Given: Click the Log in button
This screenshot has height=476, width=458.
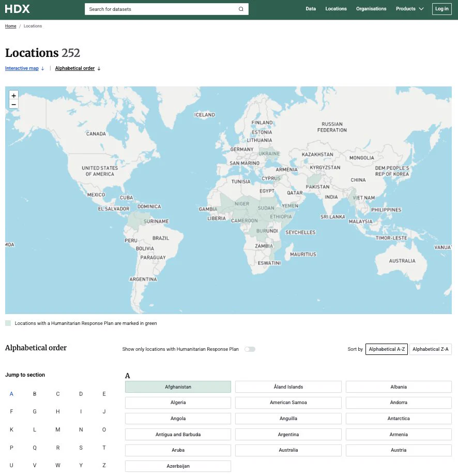Looking at the screenshot, I should [441, 9].
